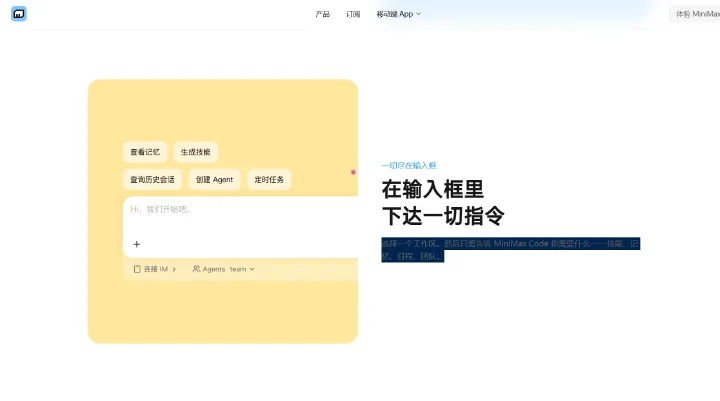Image resolution: width=720 pixels, height=401 pixels.
Task: Click the plus attachment icon
Action: point(136,244)
